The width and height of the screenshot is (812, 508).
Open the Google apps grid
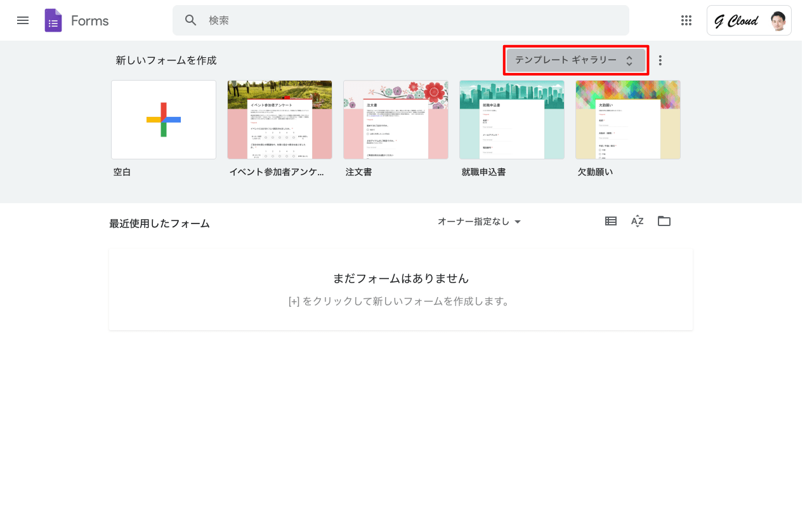pyautogui.click(x=686, y=20)
